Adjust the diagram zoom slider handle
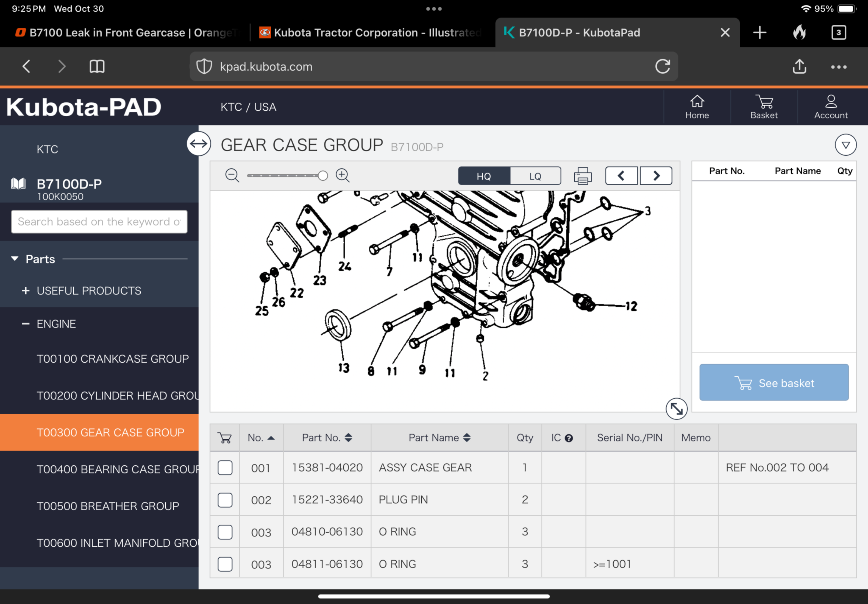Image resolution: width=868 pixels, height=604 pixels. point(323,176)
